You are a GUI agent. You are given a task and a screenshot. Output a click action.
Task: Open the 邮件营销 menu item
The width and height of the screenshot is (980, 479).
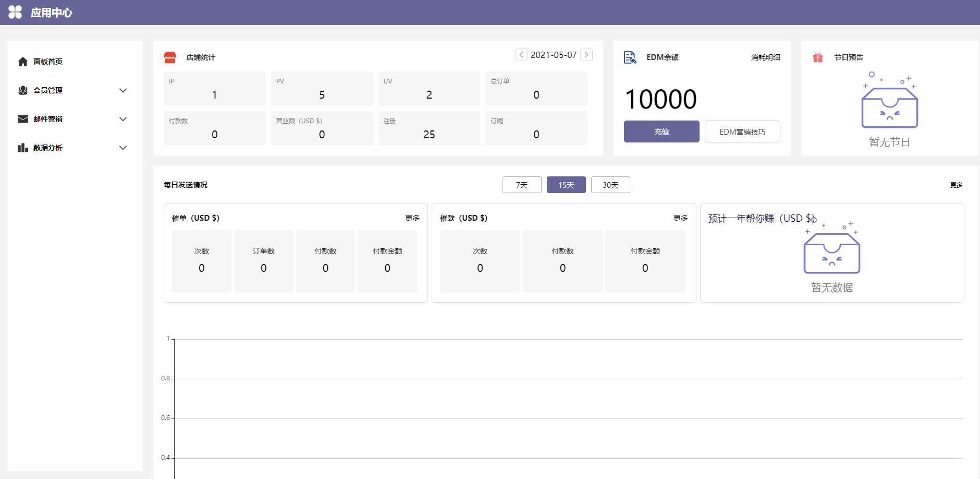click(75, 119)
